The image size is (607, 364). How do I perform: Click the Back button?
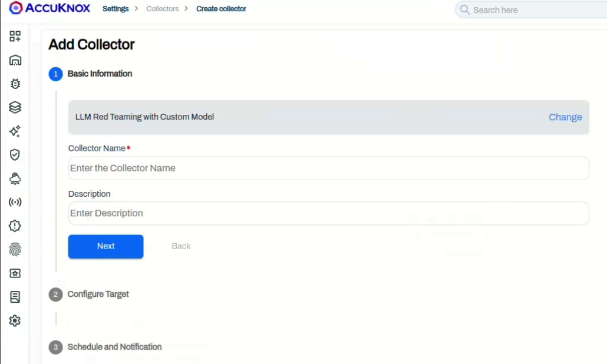point(181,246)
